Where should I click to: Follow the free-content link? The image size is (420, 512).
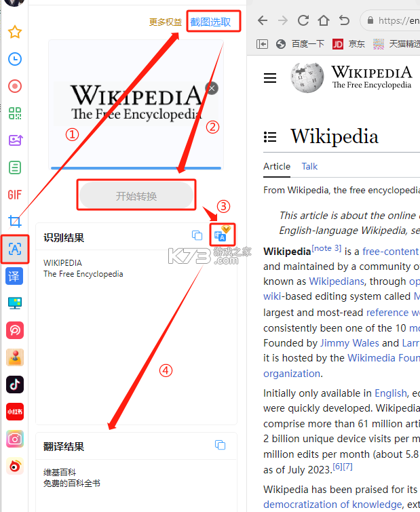coord(390,252)
